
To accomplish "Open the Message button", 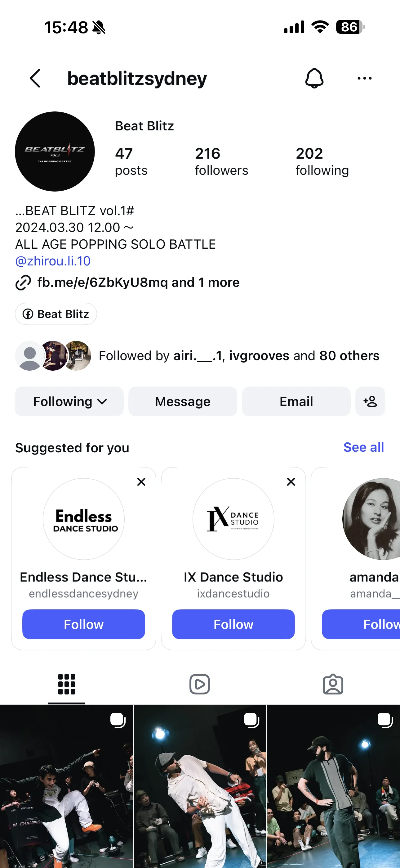I will click(x=183, y=401).
